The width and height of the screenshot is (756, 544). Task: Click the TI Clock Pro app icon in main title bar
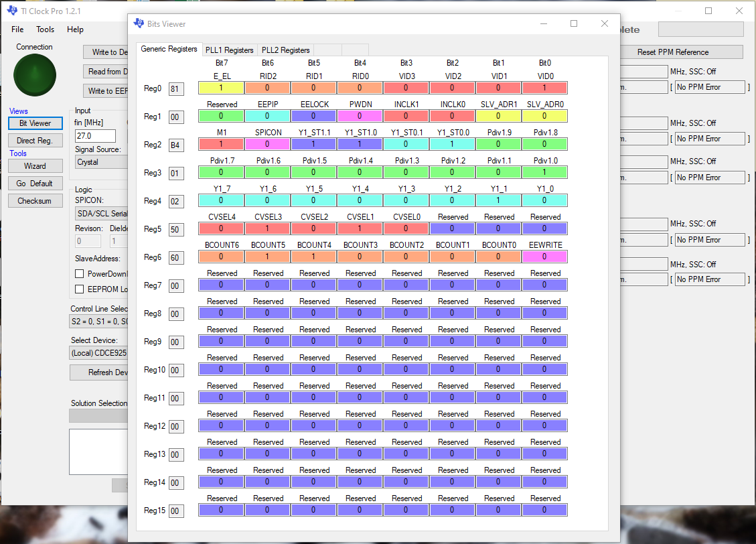click(12, 11)
